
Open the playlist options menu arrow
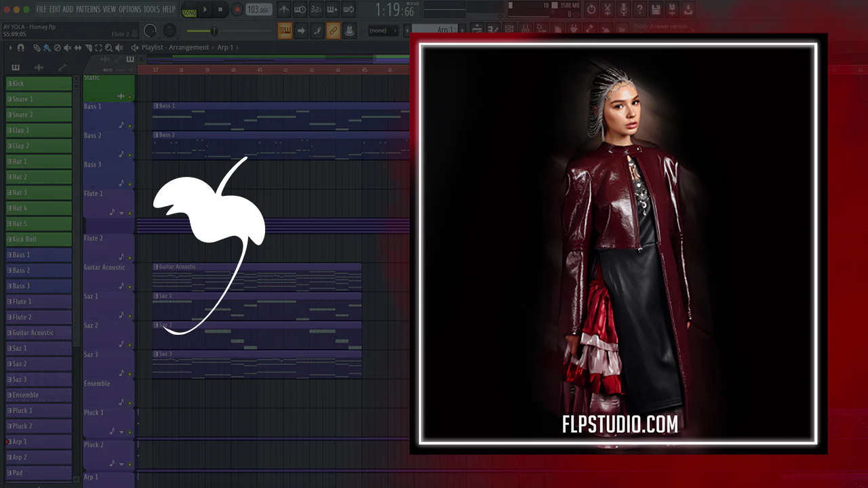click(10, 47)
